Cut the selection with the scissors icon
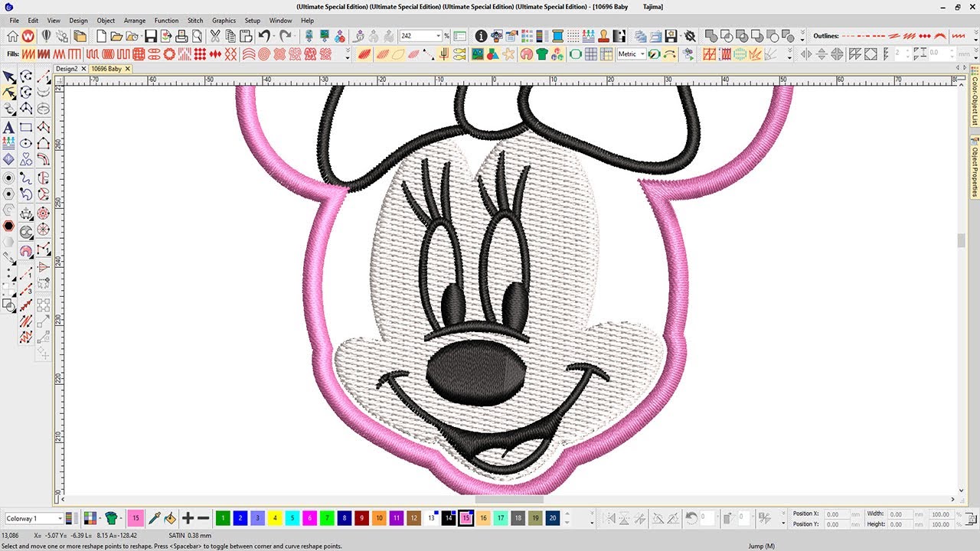The height and width of the screenshot is (551, 980). pyautogui.click(x=215, y=36)
